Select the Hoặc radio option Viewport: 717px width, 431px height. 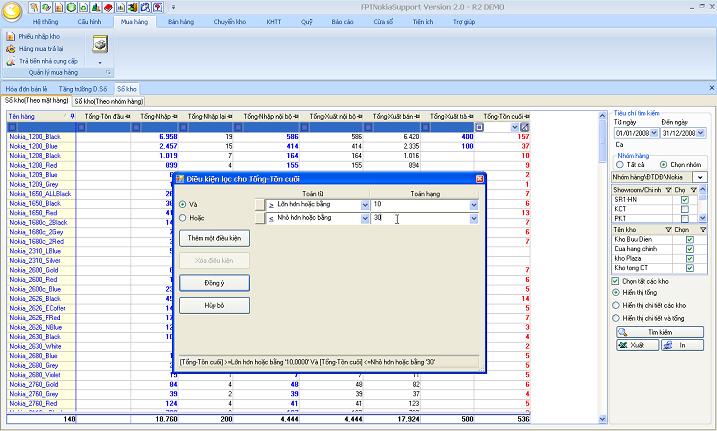[x=183, y=218]
